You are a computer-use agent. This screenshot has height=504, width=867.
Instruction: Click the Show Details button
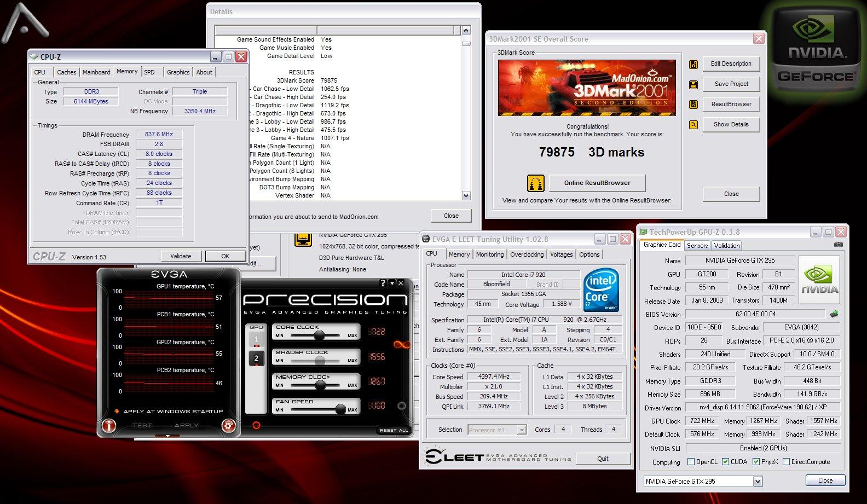pyautogui.click(x=731, y=124)
